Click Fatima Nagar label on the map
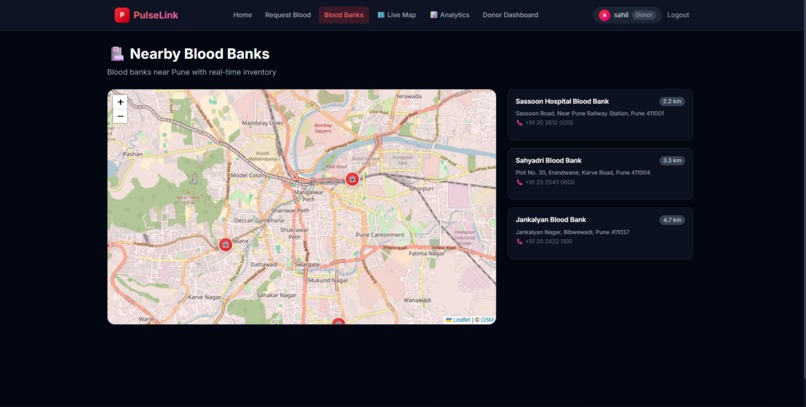The height and width of the screenshot is (407, 806). pos(427,253)
